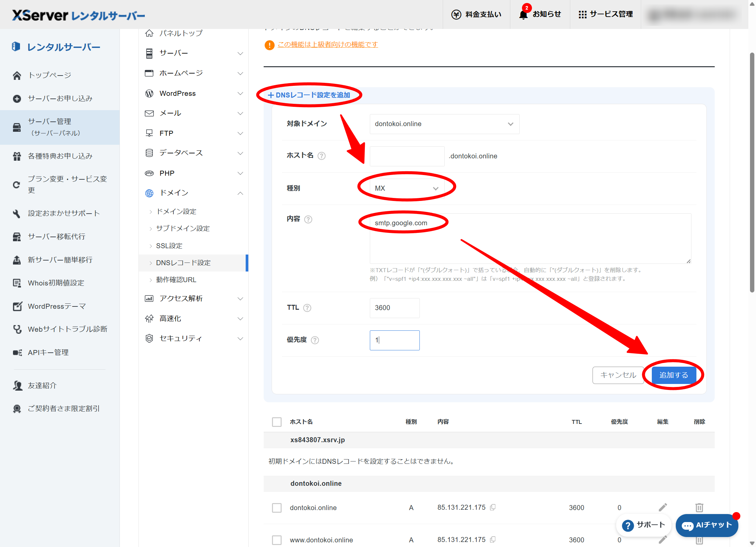Open the AIチャット chat button
This screenshot has height=547, width=756.
tap(706, 525)
